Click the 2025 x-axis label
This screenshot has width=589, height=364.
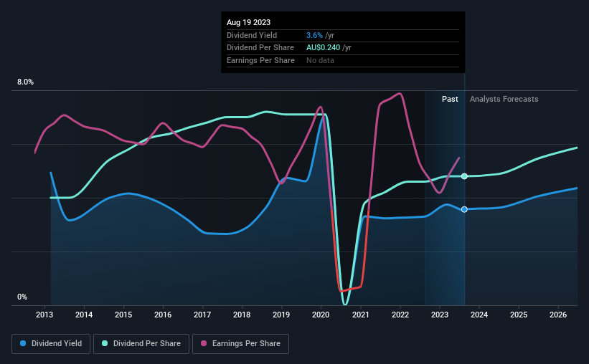tap(519, 315)
